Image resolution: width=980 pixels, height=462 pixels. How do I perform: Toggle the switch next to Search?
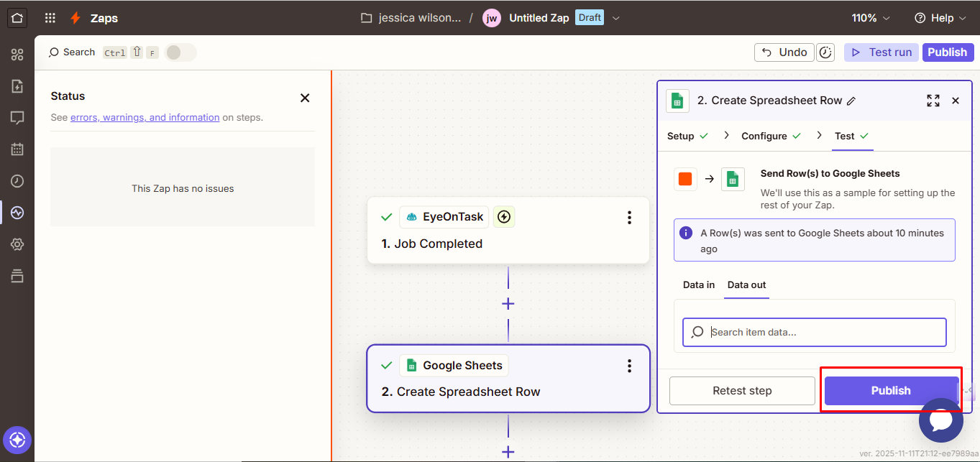click(180, 52)
